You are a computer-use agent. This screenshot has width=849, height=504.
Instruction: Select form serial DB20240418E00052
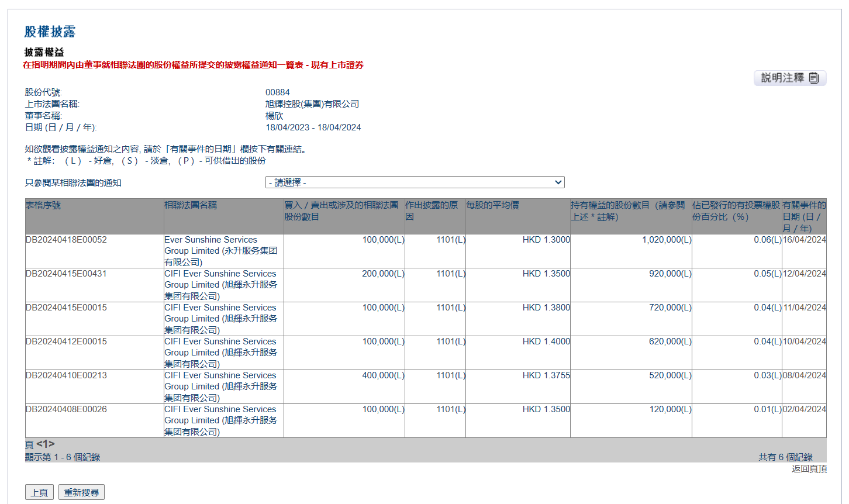pyautogui.click(x=66, y=240)
